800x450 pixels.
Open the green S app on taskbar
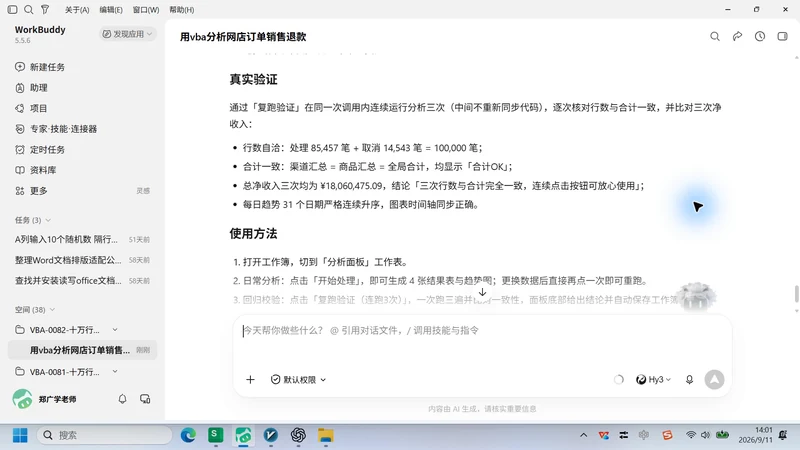[x=215, y=435]
